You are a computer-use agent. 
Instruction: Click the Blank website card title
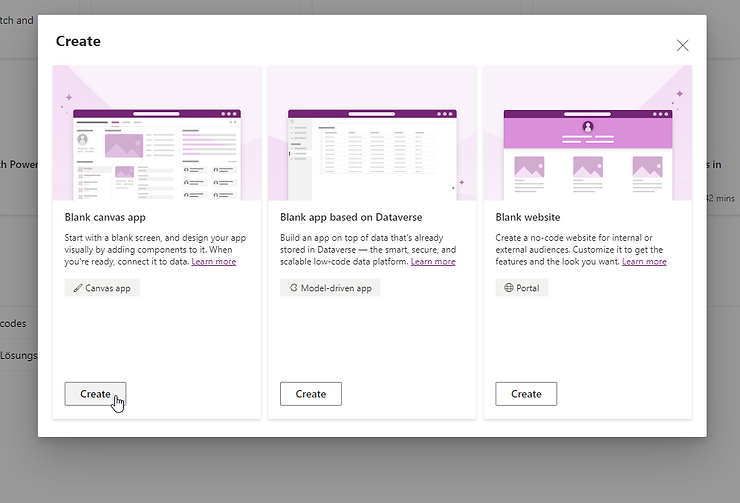[528, 217]
